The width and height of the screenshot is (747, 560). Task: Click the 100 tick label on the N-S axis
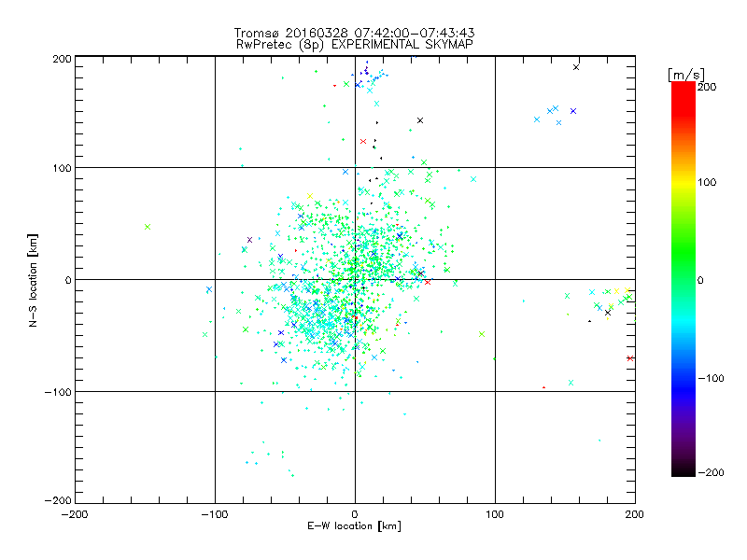coord(62,168)
